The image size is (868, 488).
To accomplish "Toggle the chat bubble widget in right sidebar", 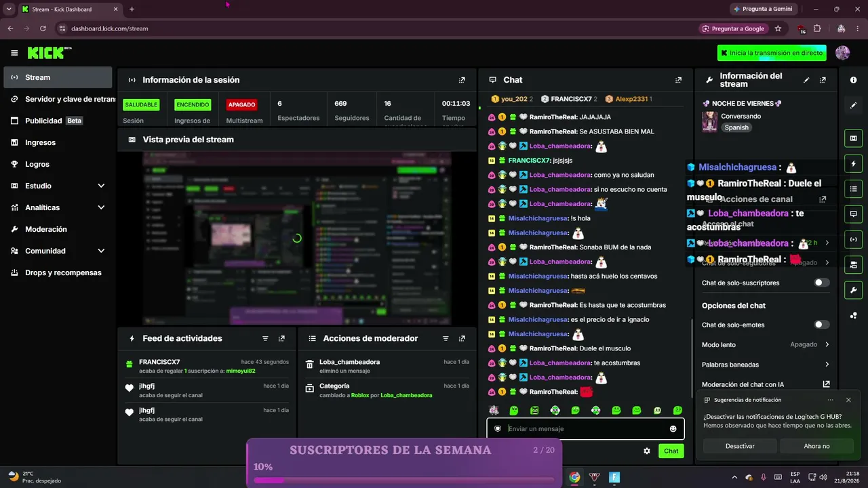I will point(853,213).
